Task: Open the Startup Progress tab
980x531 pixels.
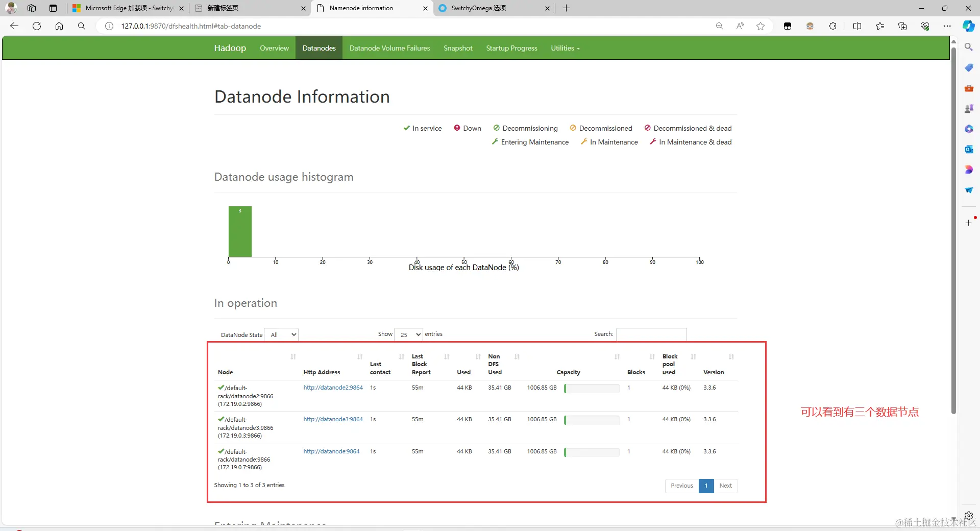Action: 511,48
